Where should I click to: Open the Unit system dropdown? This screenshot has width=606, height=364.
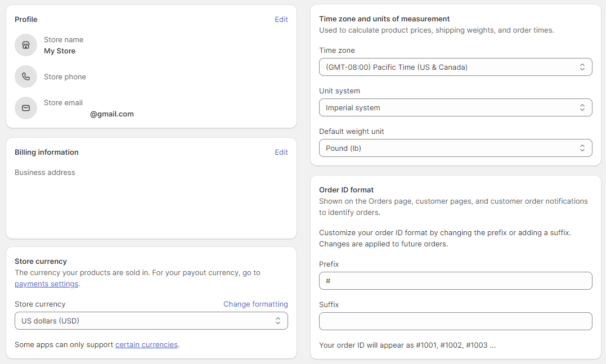tap(455, 107)
